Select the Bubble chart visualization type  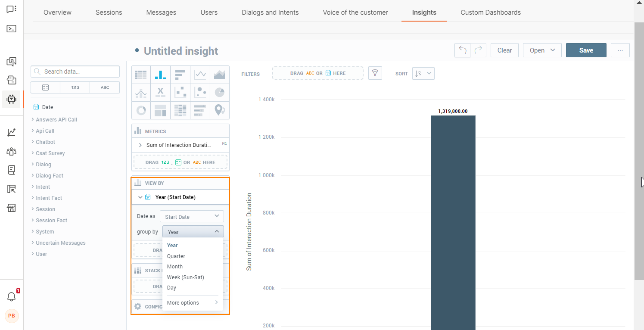click(200, 92)
